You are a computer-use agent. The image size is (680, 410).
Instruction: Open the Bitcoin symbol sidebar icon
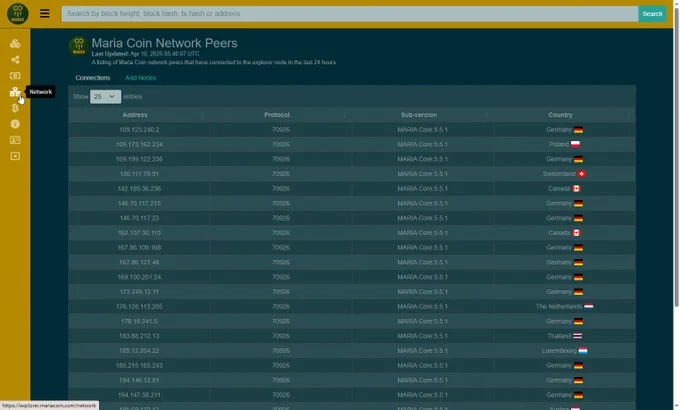point(15,108)
